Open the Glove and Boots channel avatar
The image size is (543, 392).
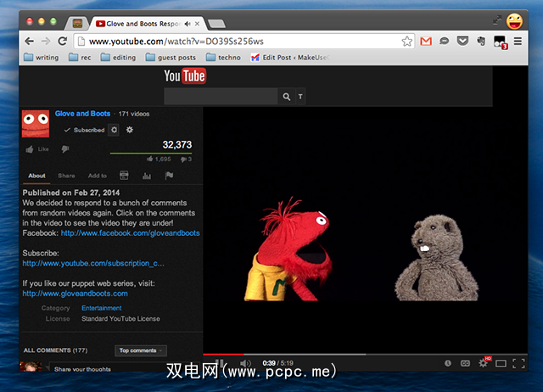[36, 124]
